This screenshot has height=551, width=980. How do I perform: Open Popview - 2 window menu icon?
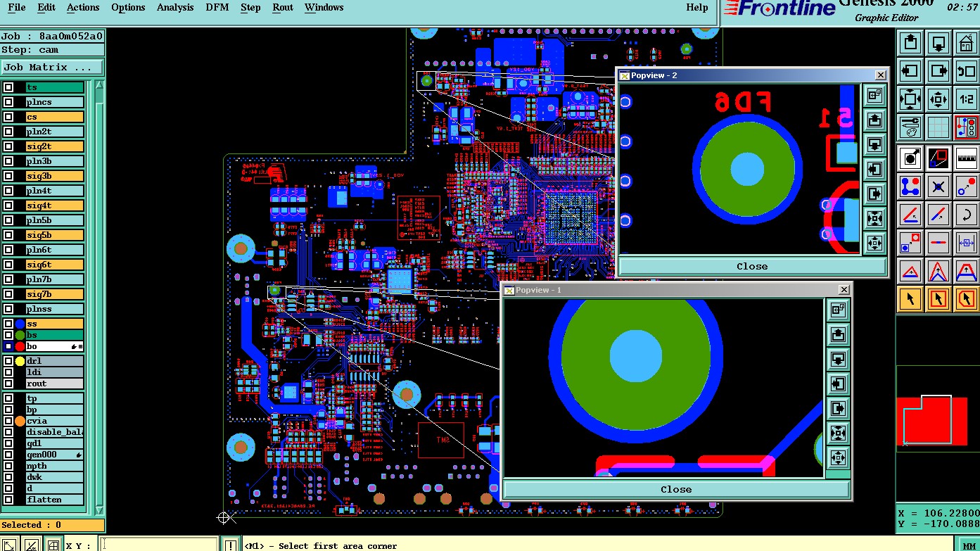624,75
